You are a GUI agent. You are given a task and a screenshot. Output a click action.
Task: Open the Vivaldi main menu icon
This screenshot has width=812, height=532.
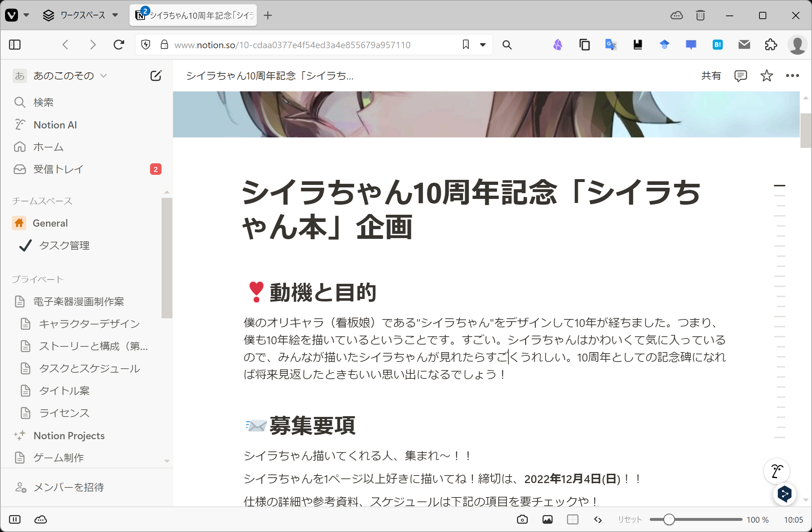coord(12,15)
